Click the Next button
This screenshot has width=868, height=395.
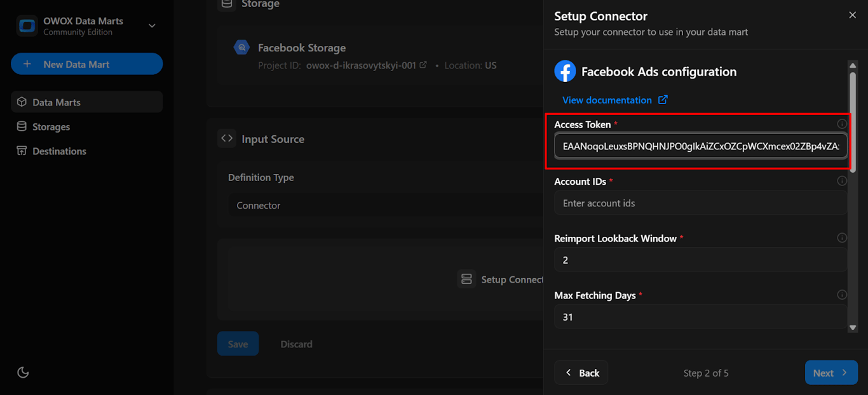pos(831,373)
